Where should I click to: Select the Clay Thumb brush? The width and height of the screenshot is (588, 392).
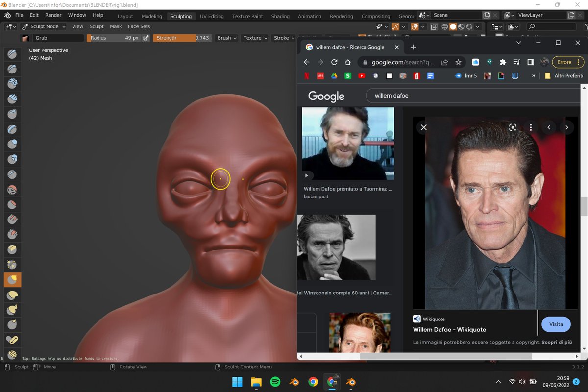click(x=12, y=114)
